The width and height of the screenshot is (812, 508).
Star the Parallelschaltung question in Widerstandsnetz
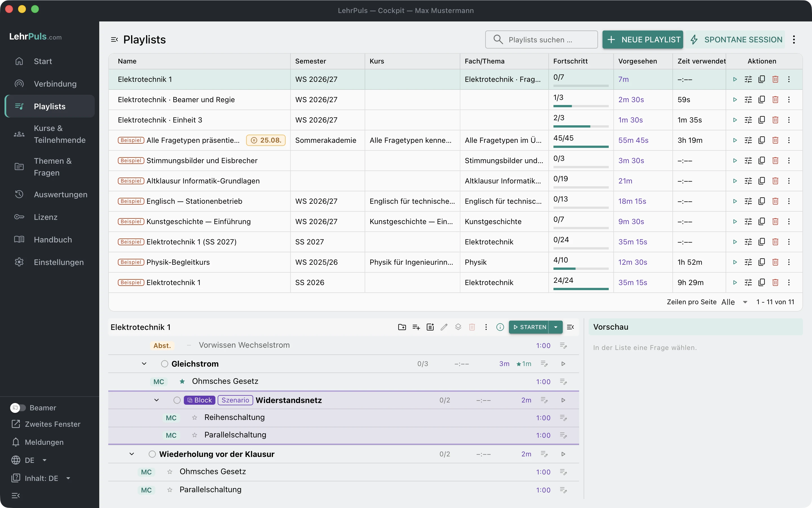(x=195, y=435)
